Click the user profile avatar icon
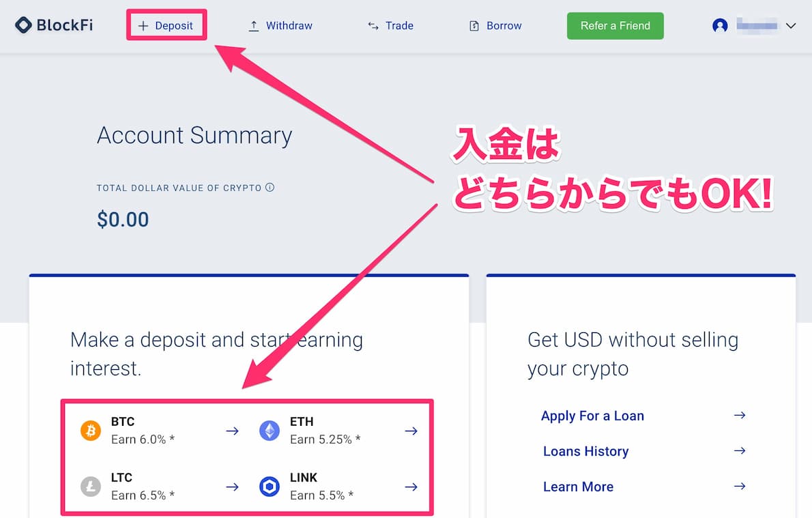This screenshot has height=518, width=812. pos(720,25)
